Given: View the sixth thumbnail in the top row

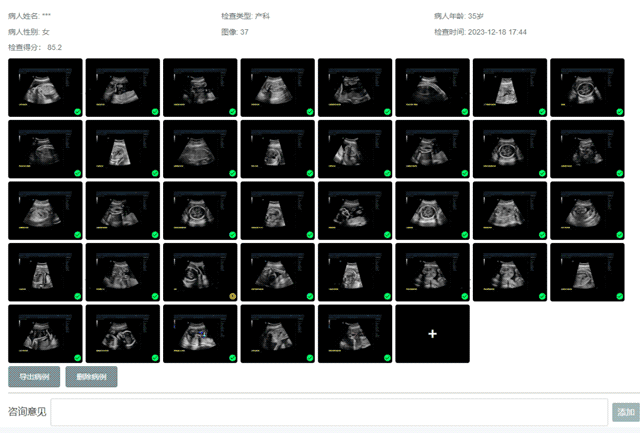Looking at the screenshot, I should (432, 87).
